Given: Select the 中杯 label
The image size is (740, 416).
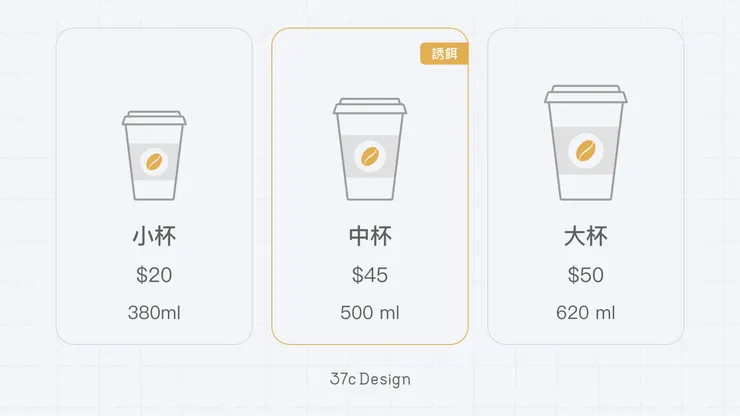Looking at the screenshot, I should [370, 237].
